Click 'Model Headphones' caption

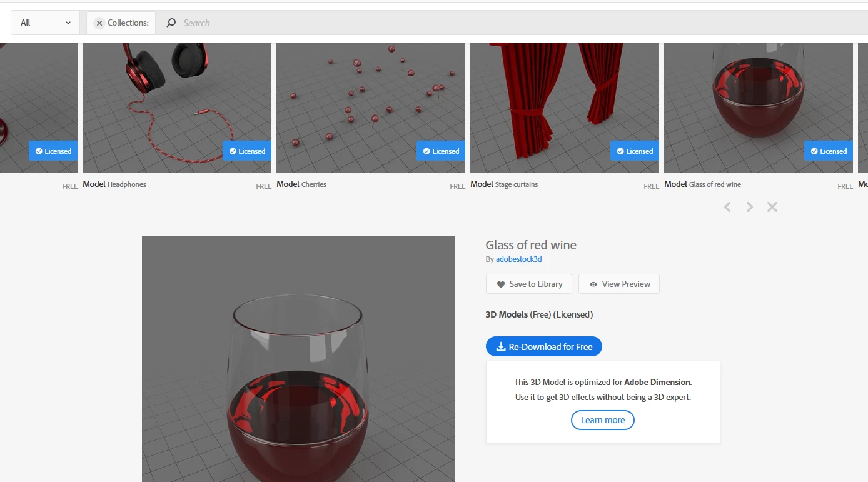pos(114,184)
